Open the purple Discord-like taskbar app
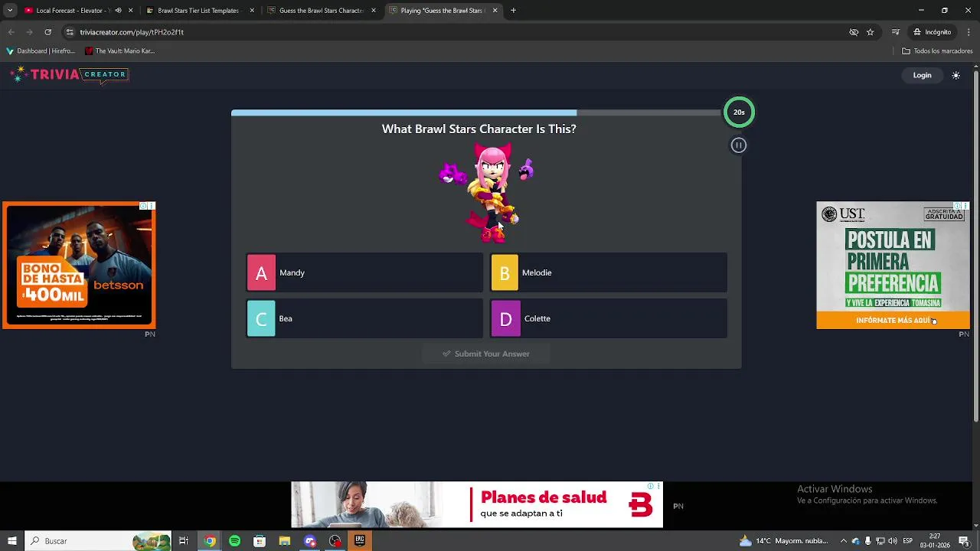This screenshot has width=980, height=551. 309,541
